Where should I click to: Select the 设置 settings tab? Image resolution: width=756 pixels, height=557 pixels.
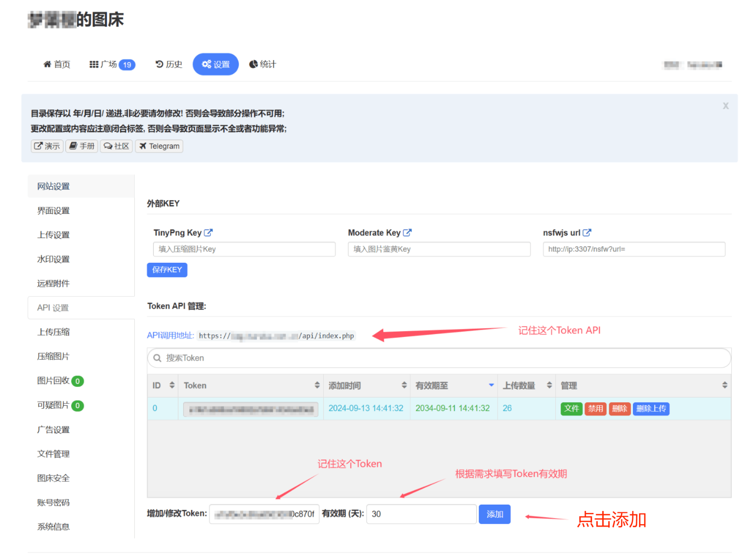point(215,64)
